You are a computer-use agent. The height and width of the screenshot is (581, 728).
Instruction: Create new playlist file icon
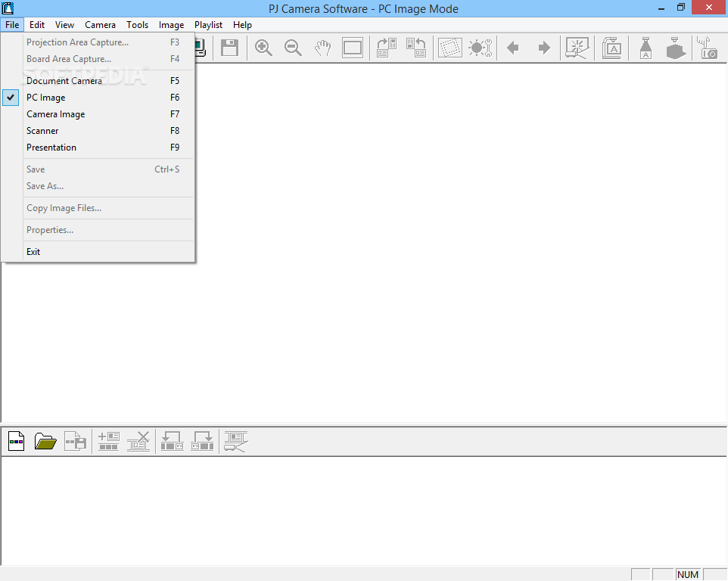point(16,441)
